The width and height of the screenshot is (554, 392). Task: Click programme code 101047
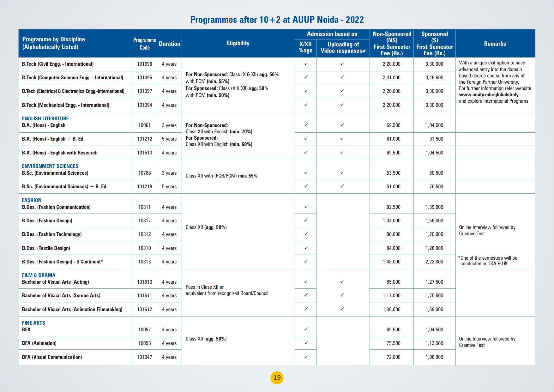click(x=144, y=357)
